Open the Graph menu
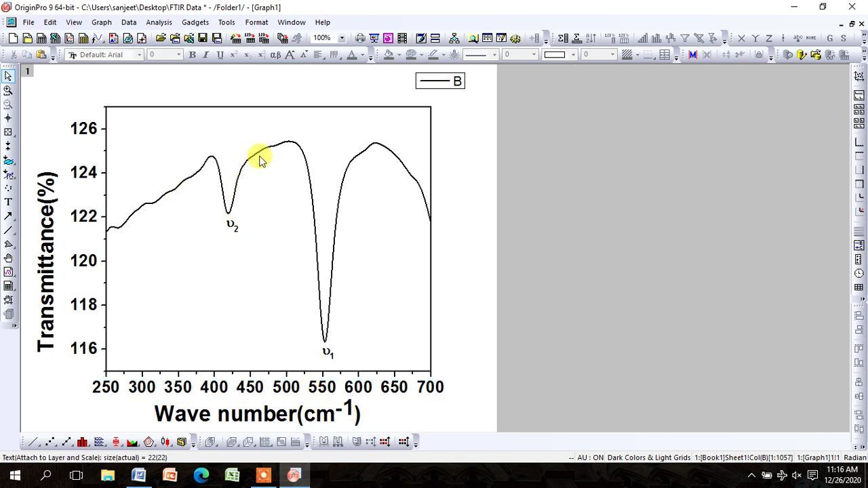 coord(102,22)
